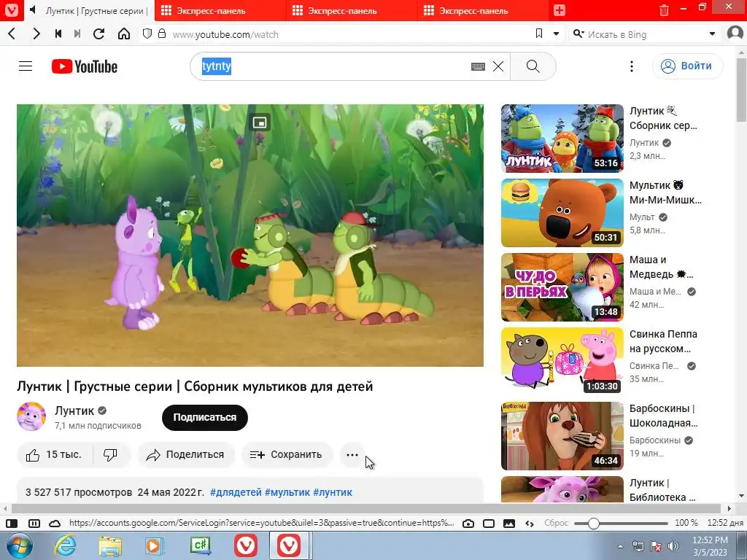This screenshot has width=747, height=560.
Task: Open bookmark dropdown arrow in address bar
Action: pyautogui.click(x=556, y=34)
